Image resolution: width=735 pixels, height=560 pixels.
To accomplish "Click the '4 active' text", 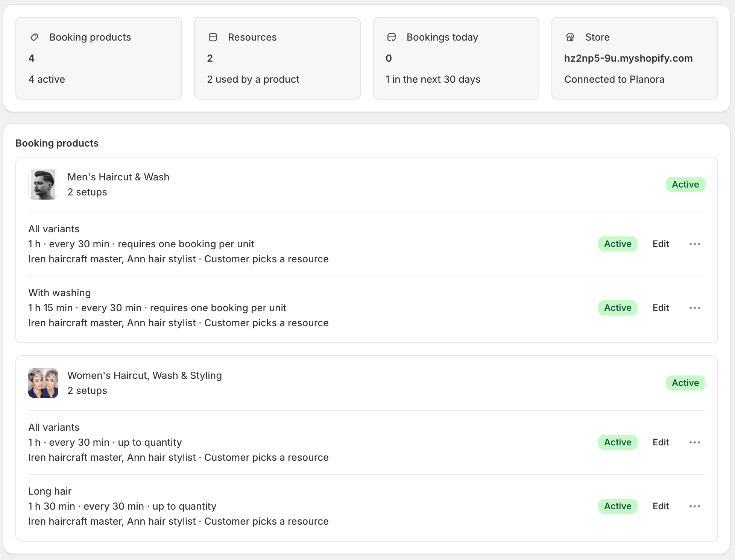I will click(x=47, y=79).
